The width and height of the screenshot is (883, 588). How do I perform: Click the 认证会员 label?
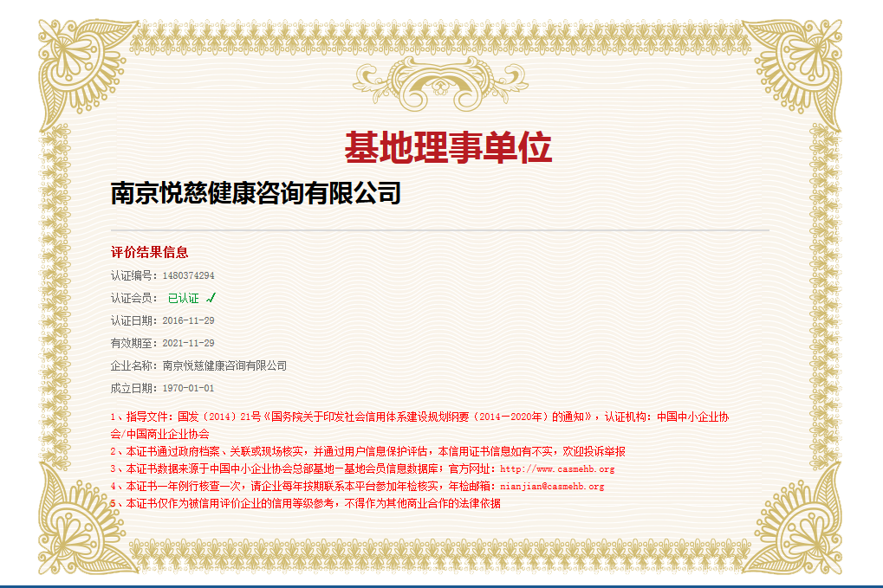(134, 298)
